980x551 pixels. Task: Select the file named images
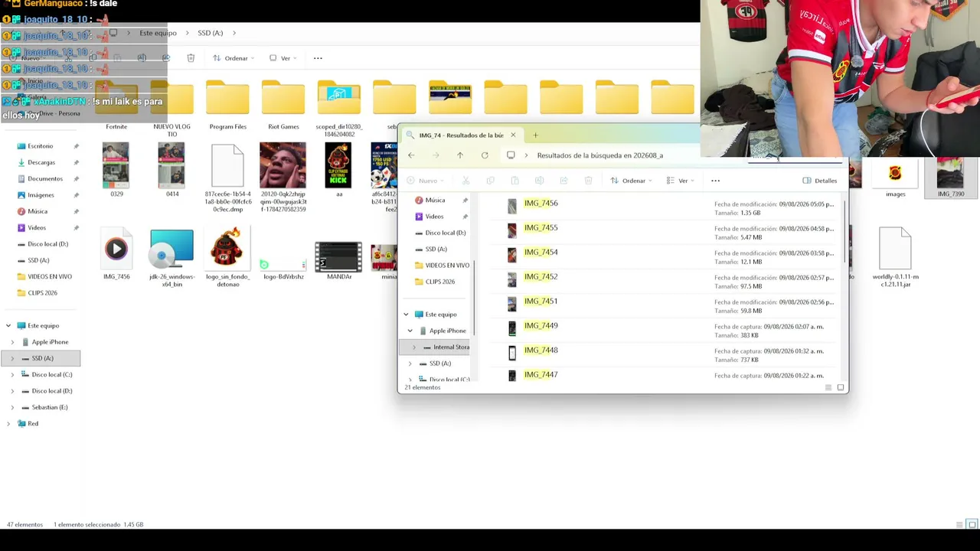point(895,178)
